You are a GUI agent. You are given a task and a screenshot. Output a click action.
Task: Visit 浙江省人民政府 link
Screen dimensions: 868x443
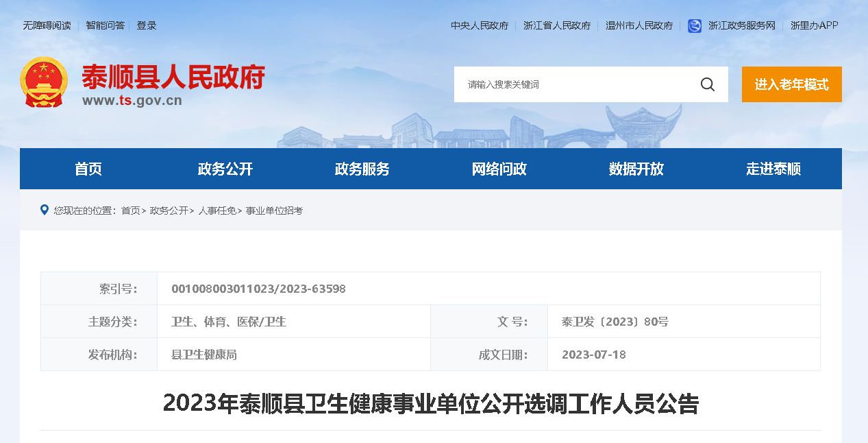click(557, 25)
